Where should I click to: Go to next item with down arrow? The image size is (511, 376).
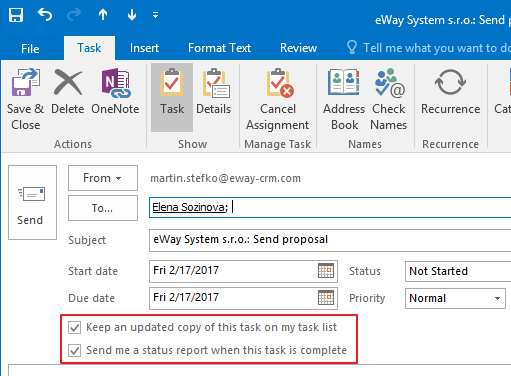coord(132,15)
